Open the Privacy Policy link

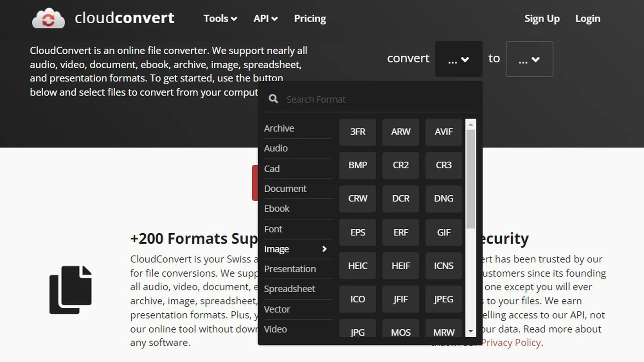click(511, 343)
